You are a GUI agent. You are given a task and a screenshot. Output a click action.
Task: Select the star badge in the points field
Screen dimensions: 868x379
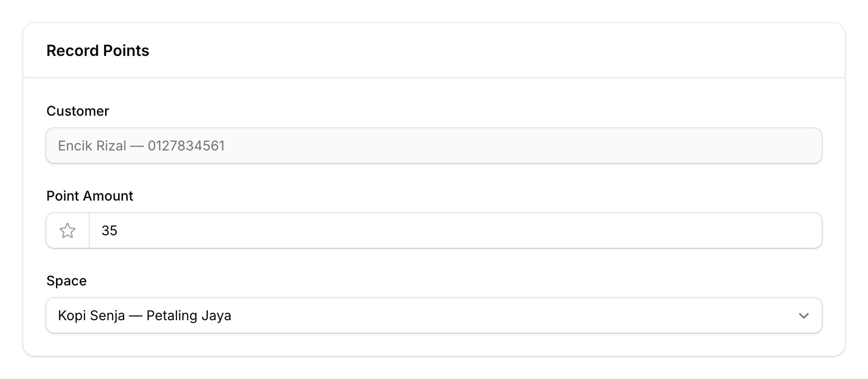pyautogui.click(x=67, y=230)
